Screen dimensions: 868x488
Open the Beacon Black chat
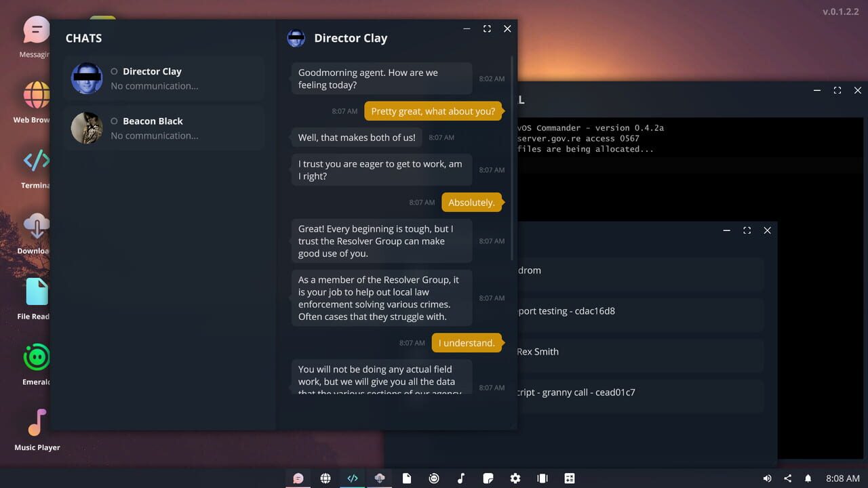click(x=163, y=127)
